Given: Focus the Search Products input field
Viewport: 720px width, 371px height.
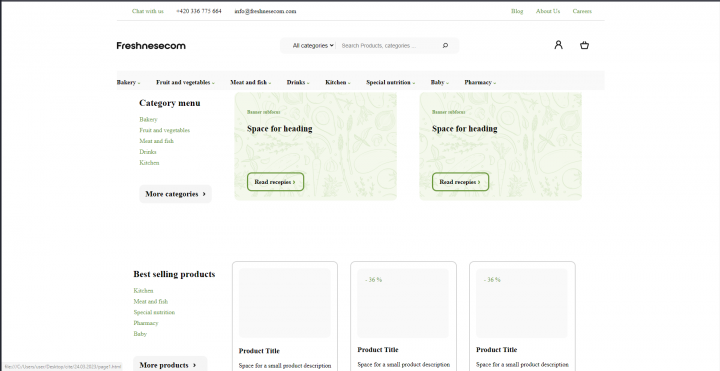Looking at the screenshot, I should [388, 45].
